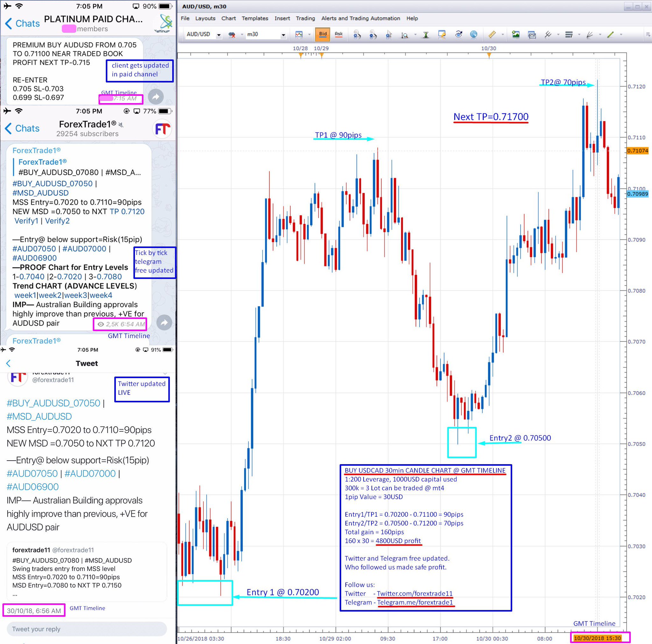The image size is (652, 644).
Task: Open the Trading menu
Action: [305, 18]
